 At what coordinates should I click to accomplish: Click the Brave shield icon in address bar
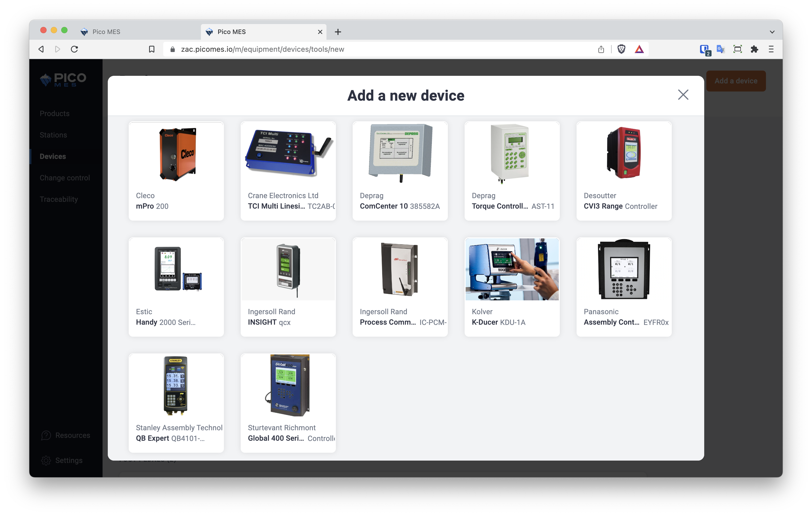click(x=622, y=49)
